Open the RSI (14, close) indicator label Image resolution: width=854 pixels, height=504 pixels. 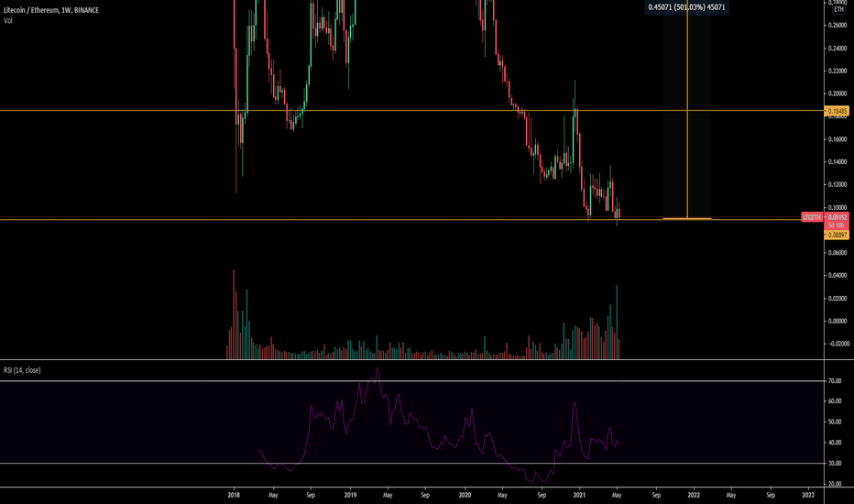22,370
